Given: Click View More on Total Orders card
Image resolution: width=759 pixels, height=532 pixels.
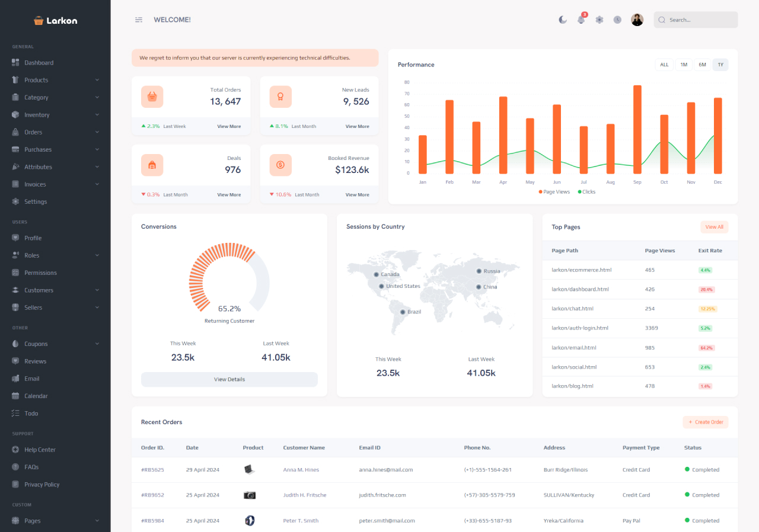Looking at the screenshot, I should (229, 126).
